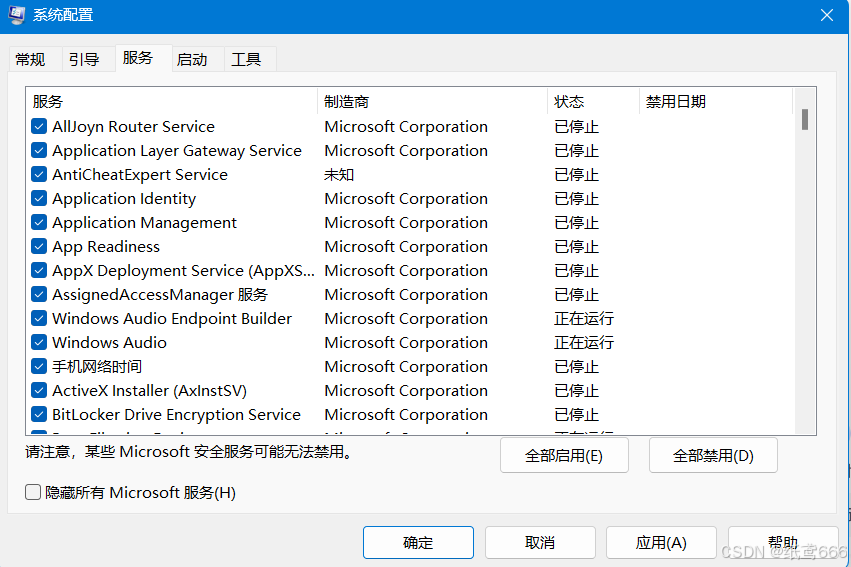Click the 全部禁用(D) button
Screen dimensions: 851x567
[712, 456]
